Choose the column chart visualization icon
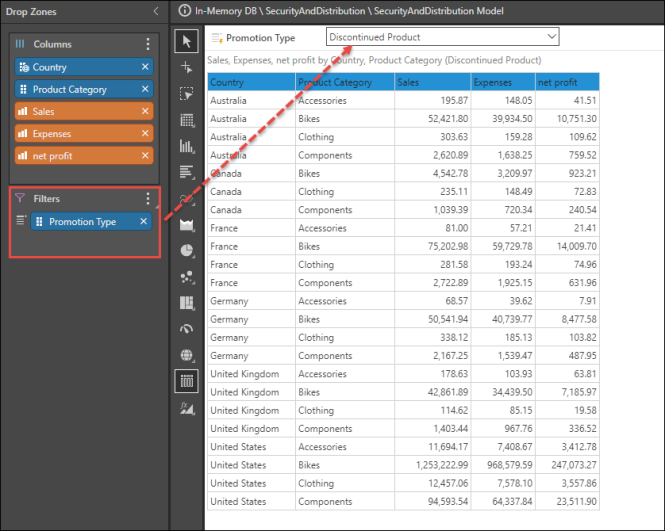The height and width of the screenshot is (531, 665). coord(187,146)
